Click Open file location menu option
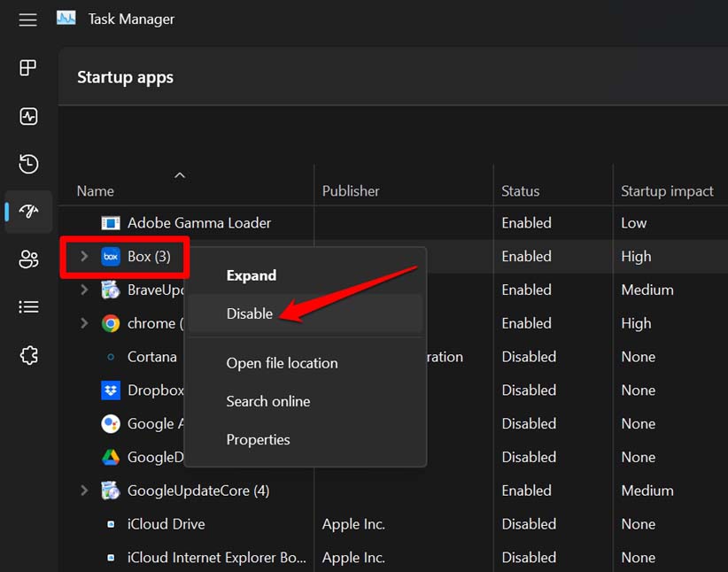This screenshot has height=572, width=728. pyautogui.click(x=282, y=363)
